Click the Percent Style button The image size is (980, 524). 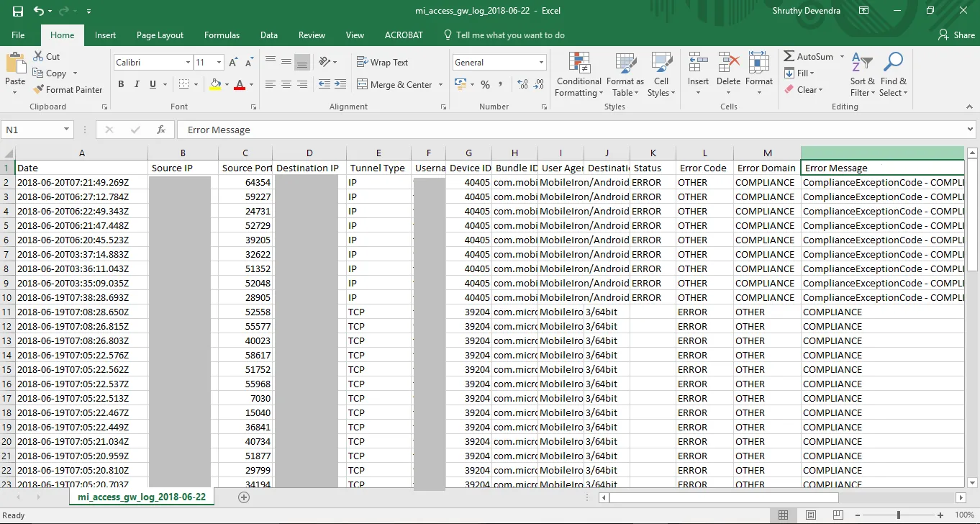click(485, 84)
